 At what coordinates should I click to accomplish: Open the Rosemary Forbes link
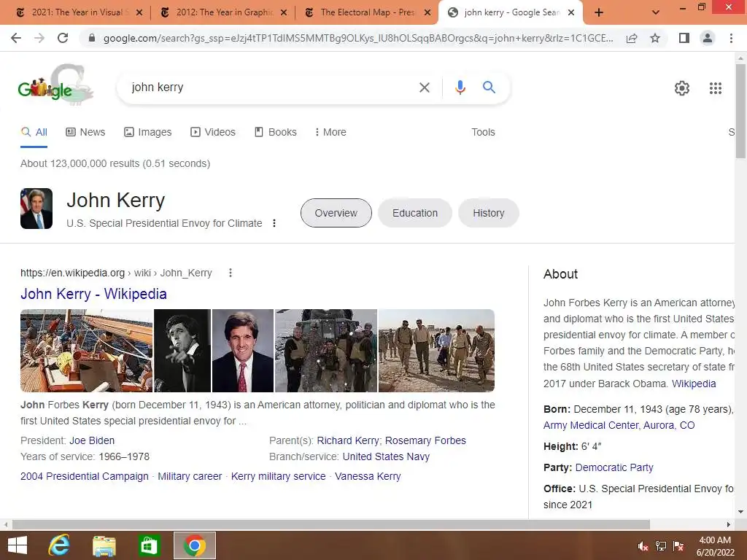point(425,440)
